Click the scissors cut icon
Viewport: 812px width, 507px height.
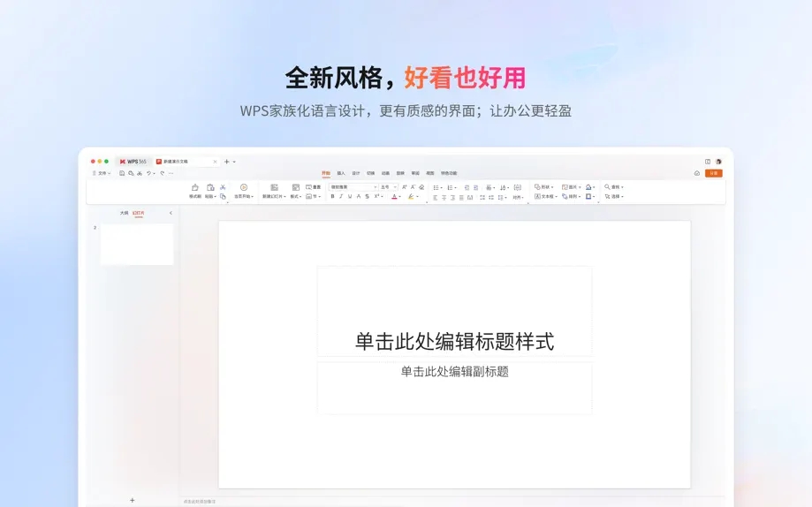[223, 187]
